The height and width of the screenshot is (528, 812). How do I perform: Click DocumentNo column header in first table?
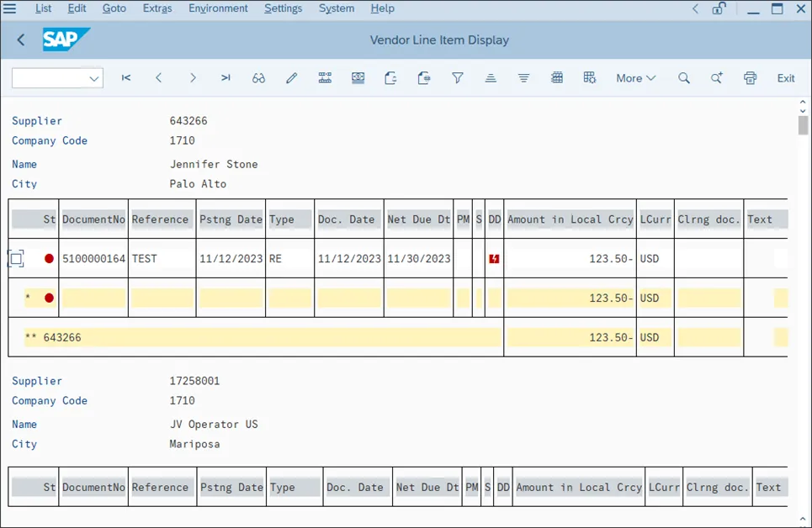(x=93, y=219)
